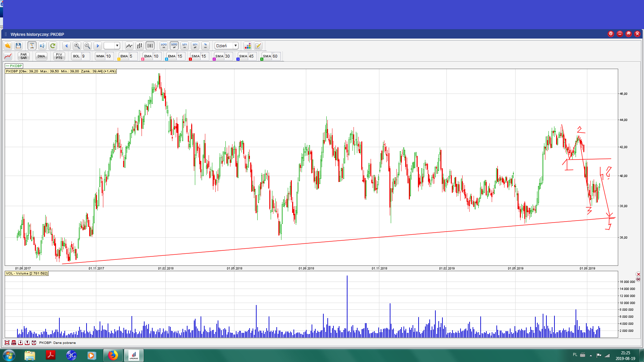This screenshot has height=362, width=644.
Task: Expand the empty combo box after arrows
Action: tap(117, 46)
